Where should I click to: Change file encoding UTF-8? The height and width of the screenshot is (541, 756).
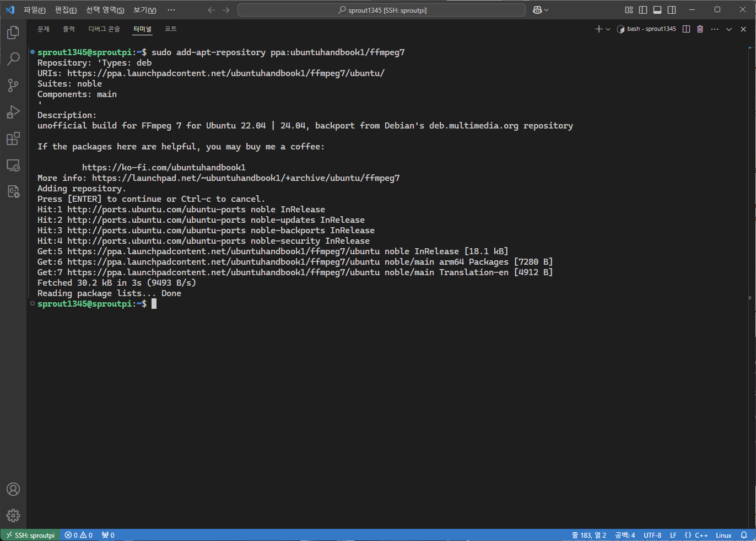click(652, 535)
